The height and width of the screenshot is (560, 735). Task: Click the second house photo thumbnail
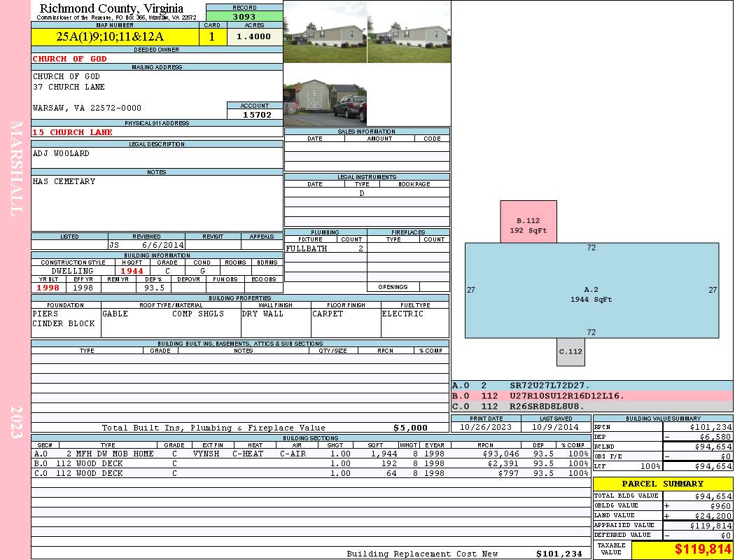tap(409, 32)
